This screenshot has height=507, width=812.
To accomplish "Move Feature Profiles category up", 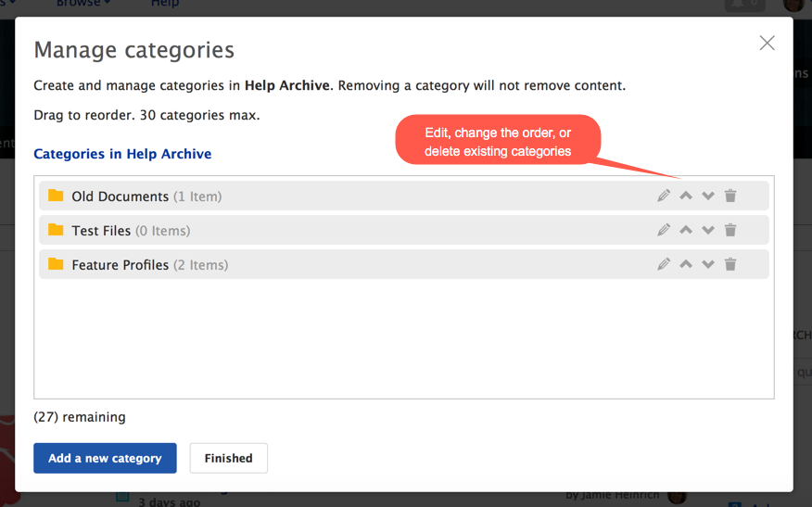I will coord(686,264).
